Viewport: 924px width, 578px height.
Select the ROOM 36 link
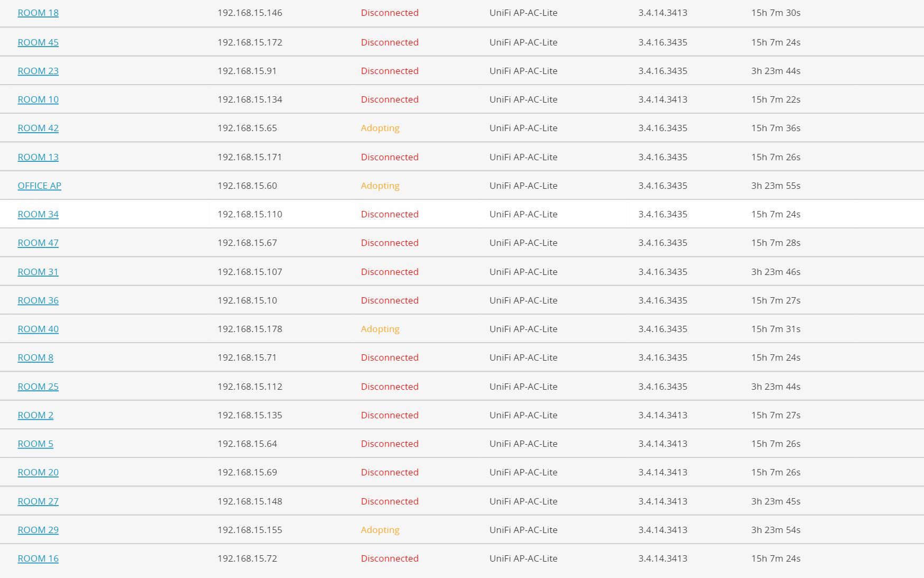tap(38, 300)
